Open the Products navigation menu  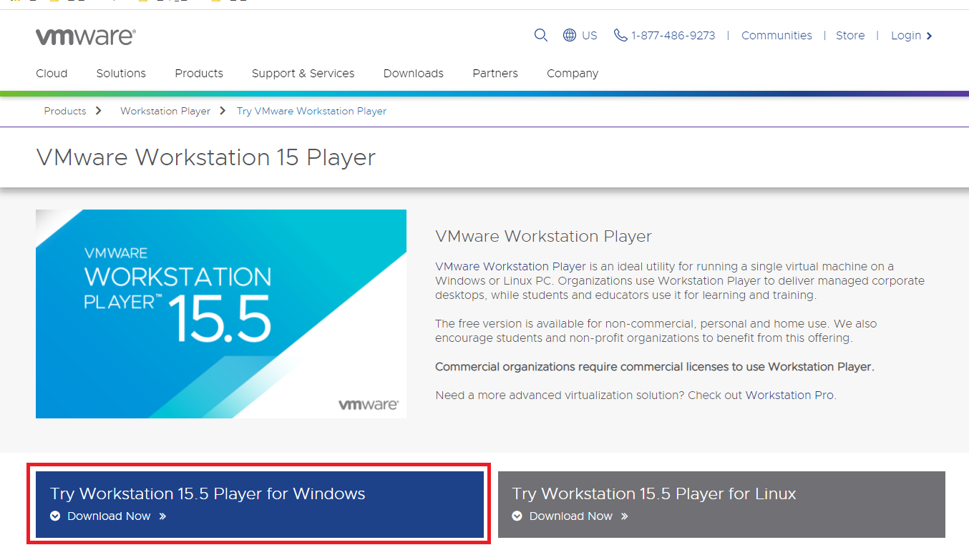pos(199,73)
